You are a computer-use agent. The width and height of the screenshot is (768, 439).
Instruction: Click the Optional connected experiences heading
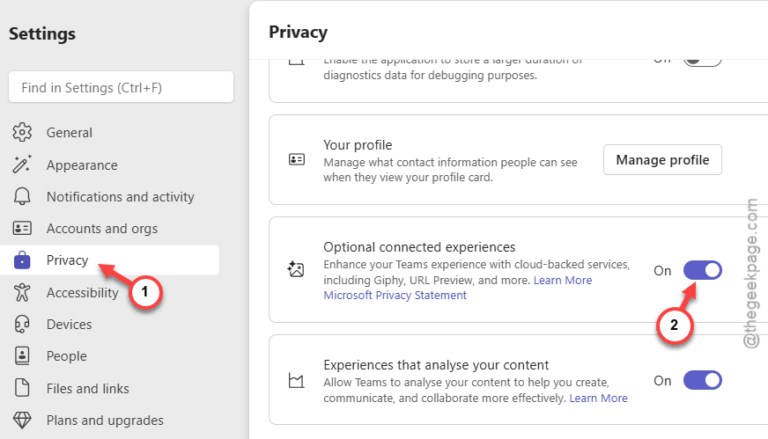click(x=419, y=247)
